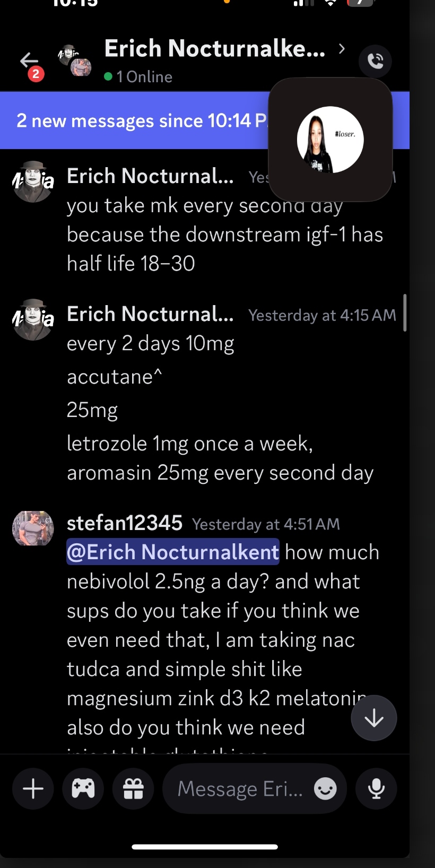Screen dimensions: 435x868
Task: Tap the chat scrollbar handle
Action: (x=405, y=313)
